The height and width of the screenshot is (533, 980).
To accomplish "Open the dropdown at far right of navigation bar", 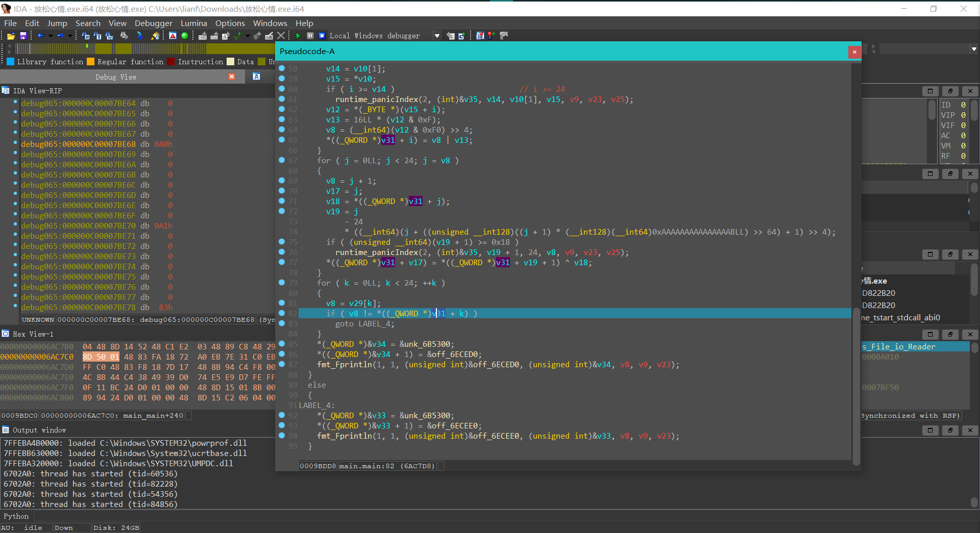I will click(974, 49).
